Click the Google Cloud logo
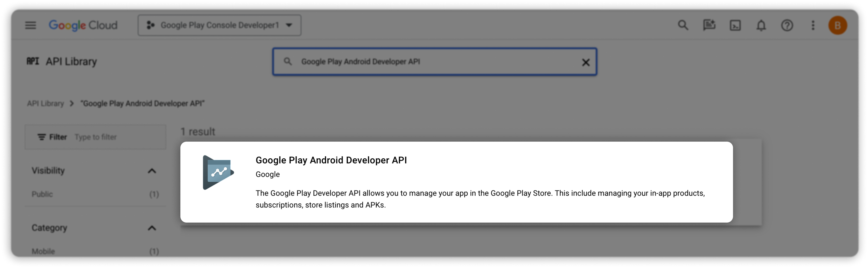 click(x=83, y=25)
